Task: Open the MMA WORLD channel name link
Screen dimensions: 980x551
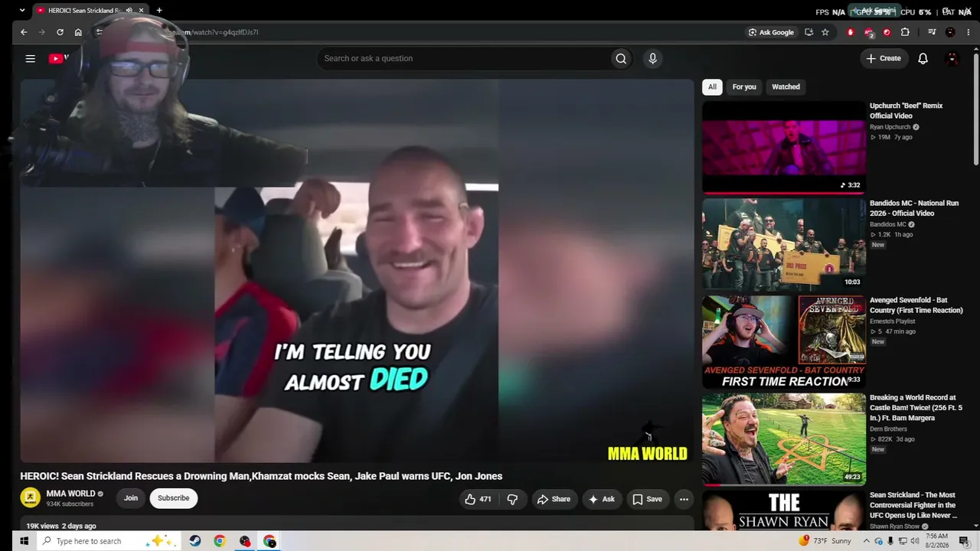Action: pos(70,494)
